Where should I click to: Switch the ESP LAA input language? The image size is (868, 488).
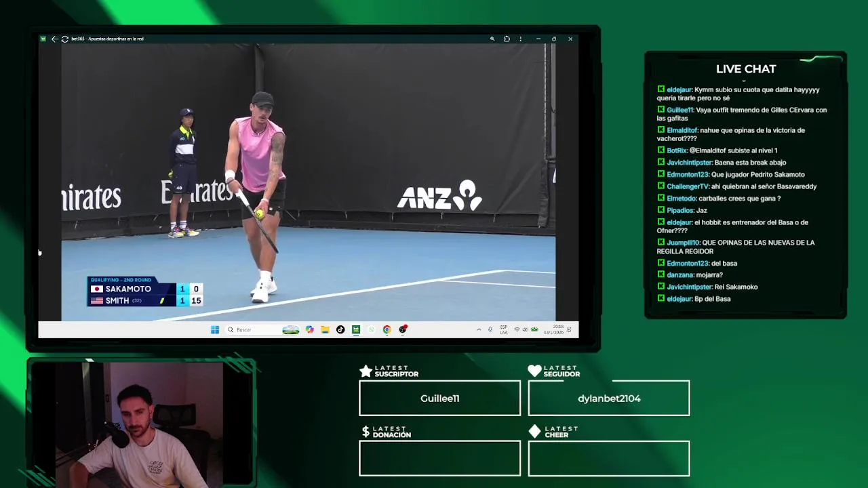click(504, 329)
